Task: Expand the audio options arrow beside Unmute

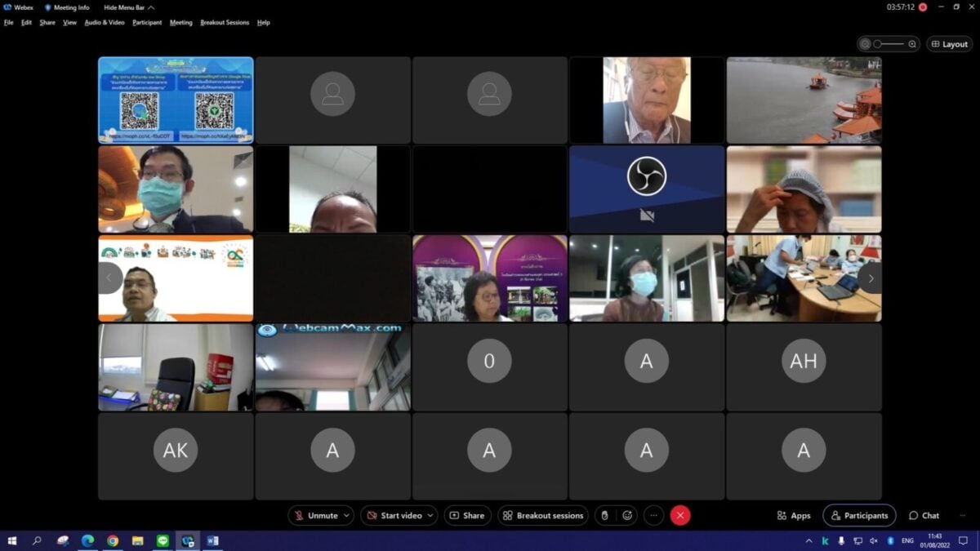Action: [x=347, y=515]
